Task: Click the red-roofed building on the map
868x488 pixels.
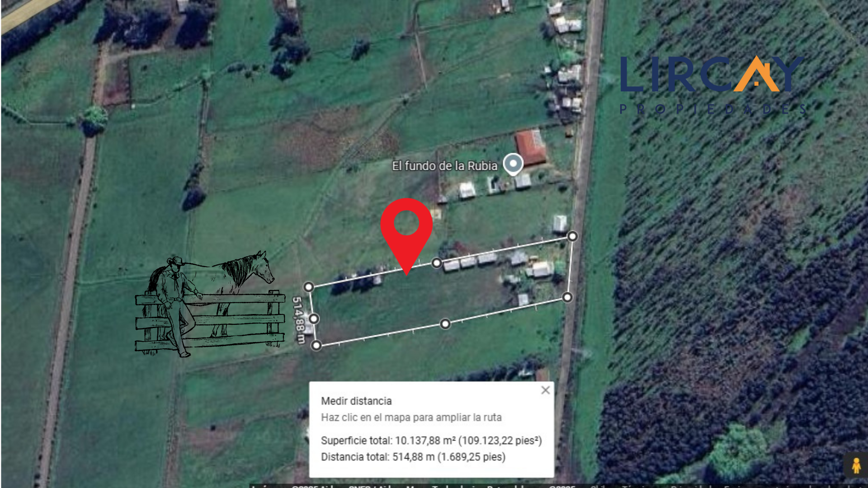Action: 531,147
